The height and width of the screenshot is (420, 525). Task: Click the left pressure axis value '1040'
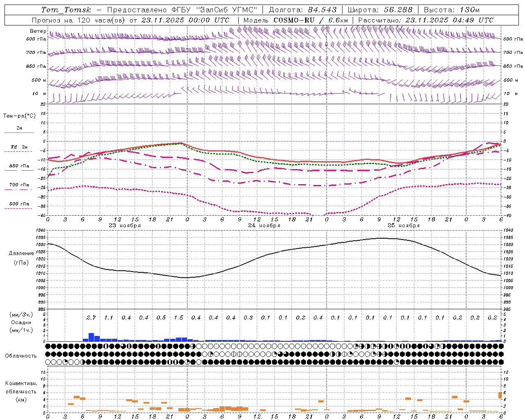40,231
